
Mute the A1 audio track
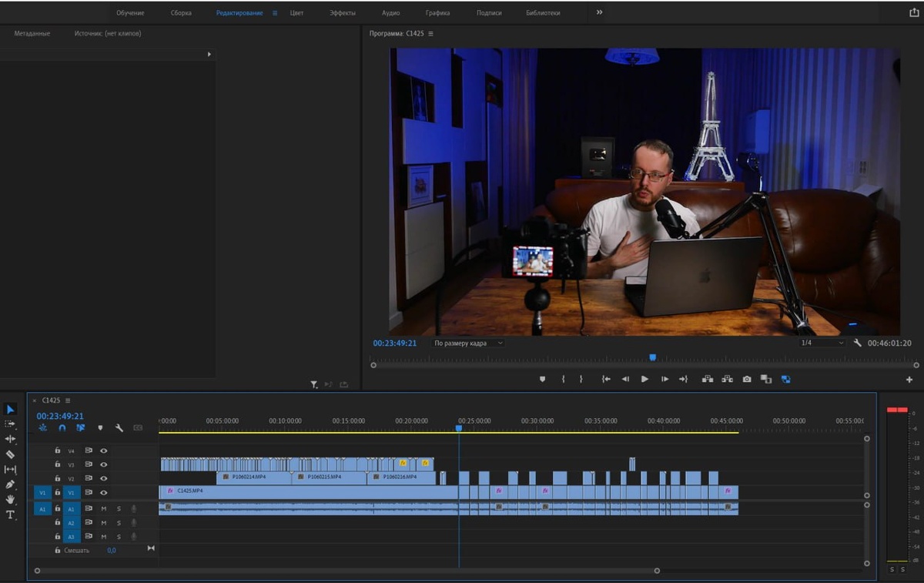(104, 508)
